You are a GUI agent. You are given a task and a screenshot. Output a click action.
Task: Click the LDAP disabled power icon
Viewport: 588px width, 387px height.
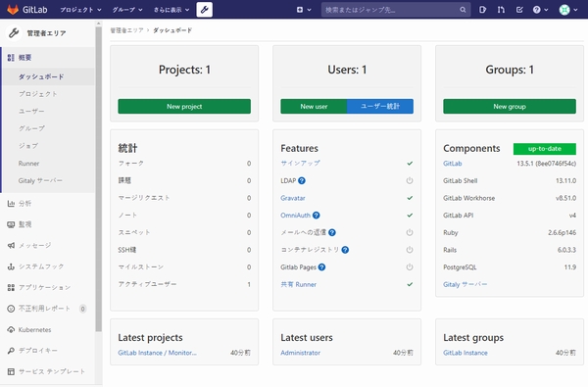(410, 180)
